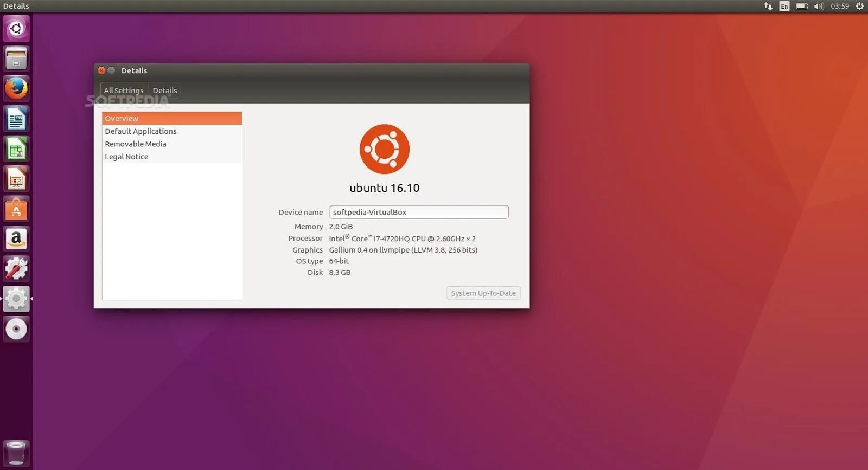Click the Gallium 0.4 on llvmpipe graphics text
Image resolution: width=868 pixels, height=470 pixels.
(x=403, y=250)
